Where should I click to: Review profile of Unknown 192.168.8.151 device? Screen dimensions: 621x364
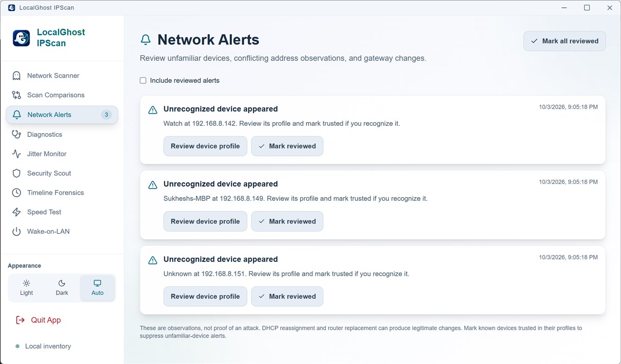[205, 296]
